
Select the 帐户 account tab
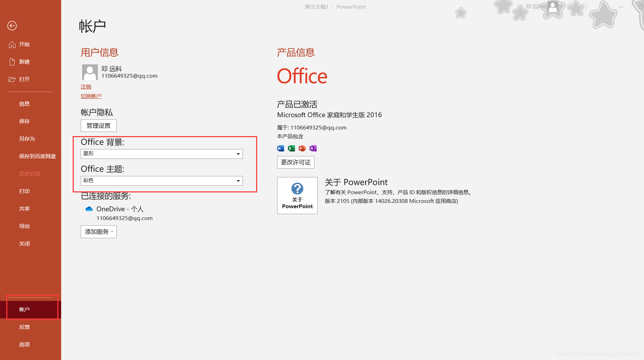click(30, 310)
